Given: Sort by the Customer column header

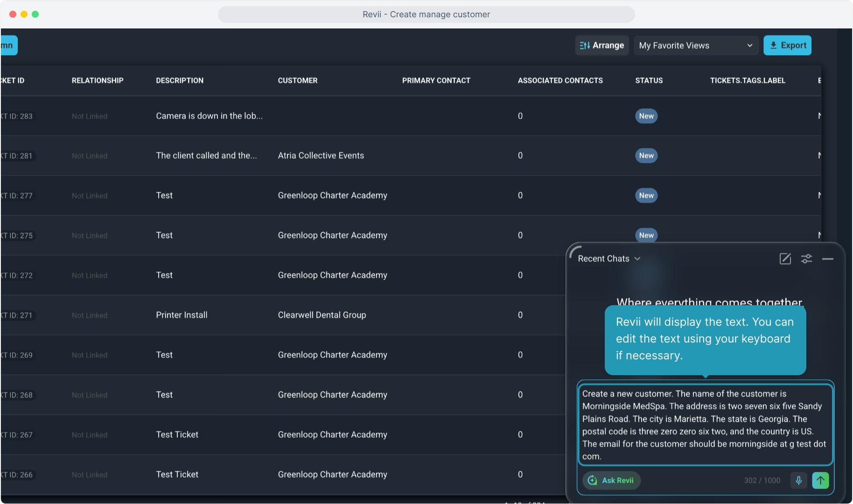Looking at the screenshot, I should click(x=297, y=80).
